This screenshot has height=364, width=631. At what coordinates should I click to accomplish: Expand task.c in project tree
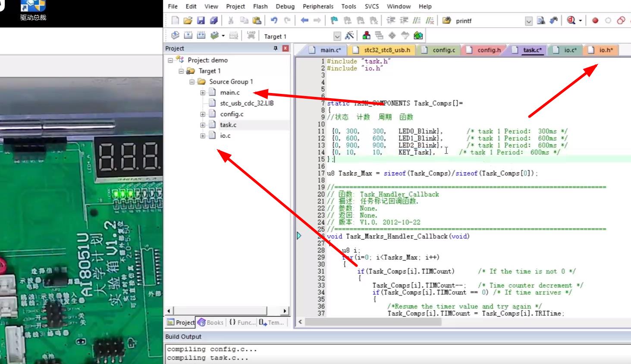pyautogui.click(x=203, y=125)
